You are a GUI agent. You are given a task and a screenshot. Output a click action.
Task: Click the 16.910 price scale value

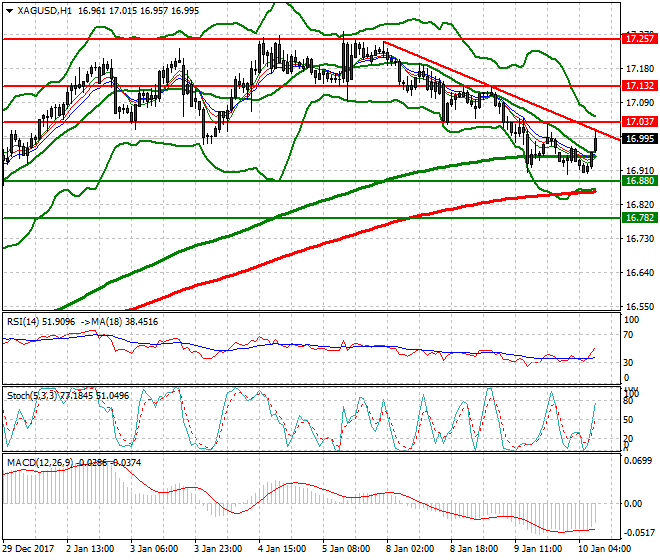click(x=640, y=171)
